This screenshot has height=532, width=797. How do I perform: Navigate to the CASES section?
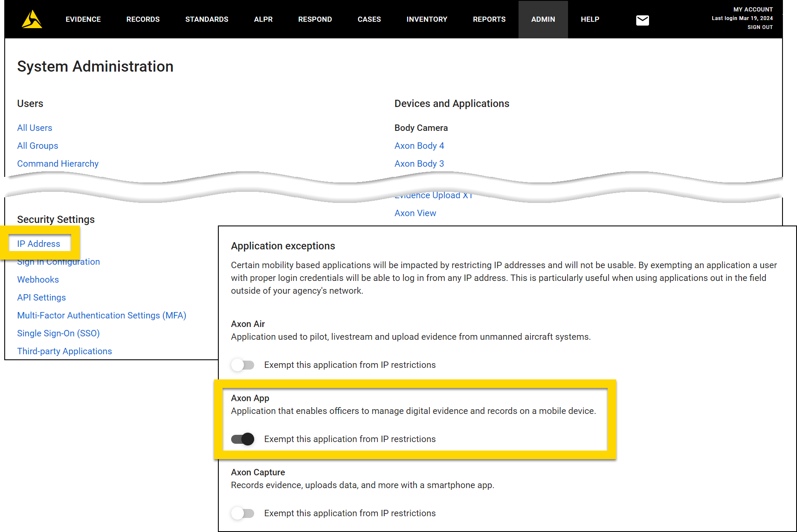click(x=369, y=19)
